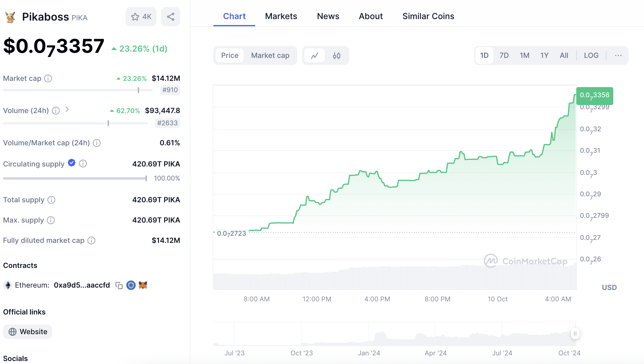
Task: Switch to candlestick chart view icon
Action: tap(337, 55)
